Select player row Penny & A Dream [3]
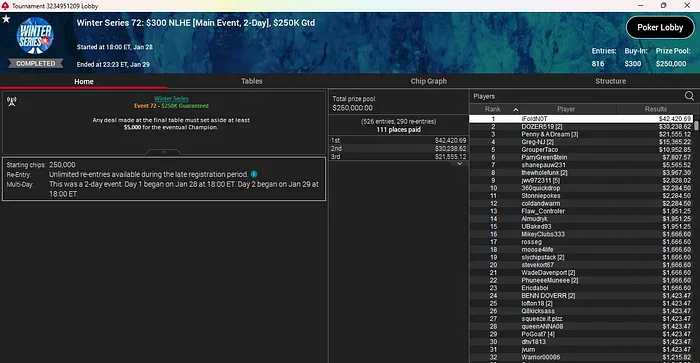The width and height of the screenshot is (700, 363). (581, 134)
